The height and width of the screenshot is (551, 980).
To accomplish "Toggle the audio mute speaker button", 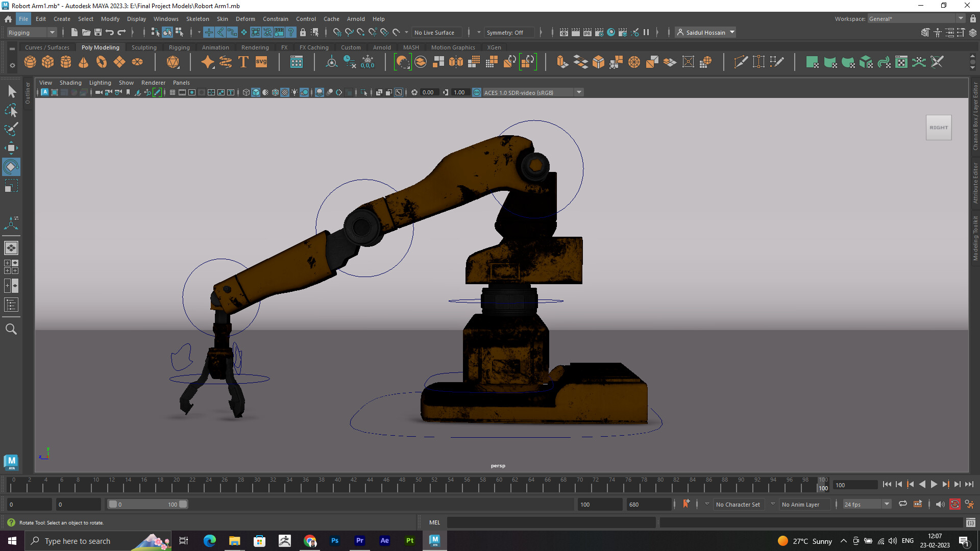I will [940, 504].
